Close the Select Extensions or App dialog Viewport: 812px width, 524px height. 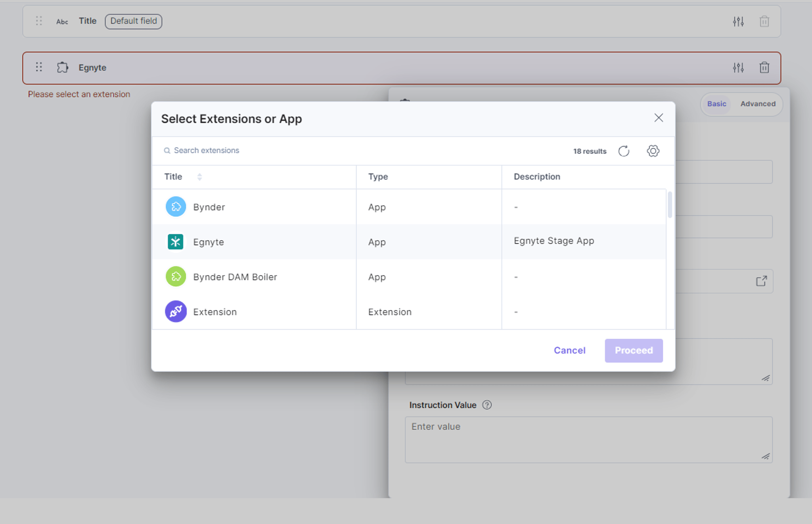pos(659,118)
